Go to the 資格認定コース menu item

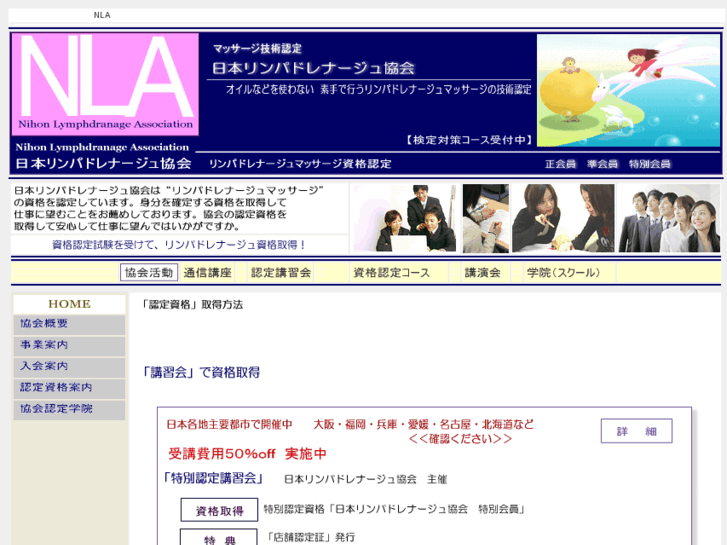coord(392,273)
